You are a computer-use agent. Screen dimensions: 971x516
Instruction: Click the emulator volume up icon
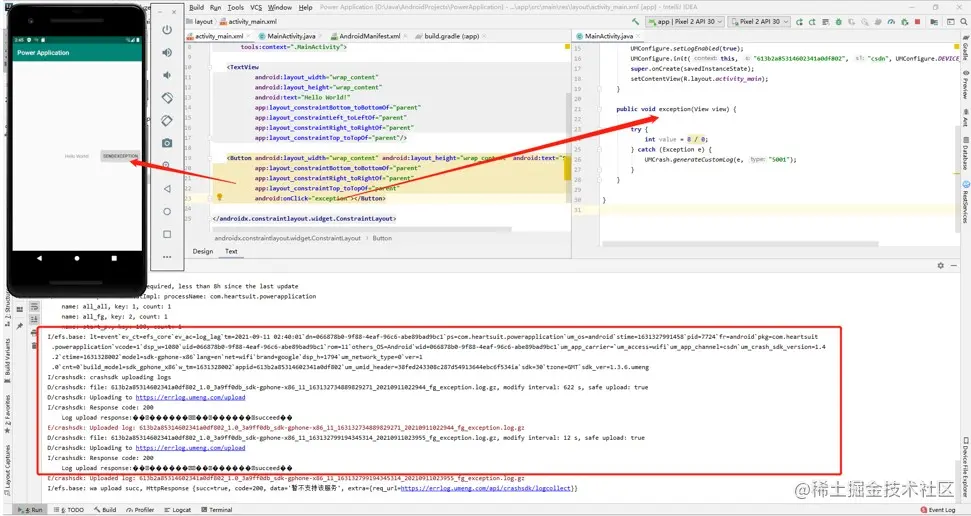pos(167,53)
